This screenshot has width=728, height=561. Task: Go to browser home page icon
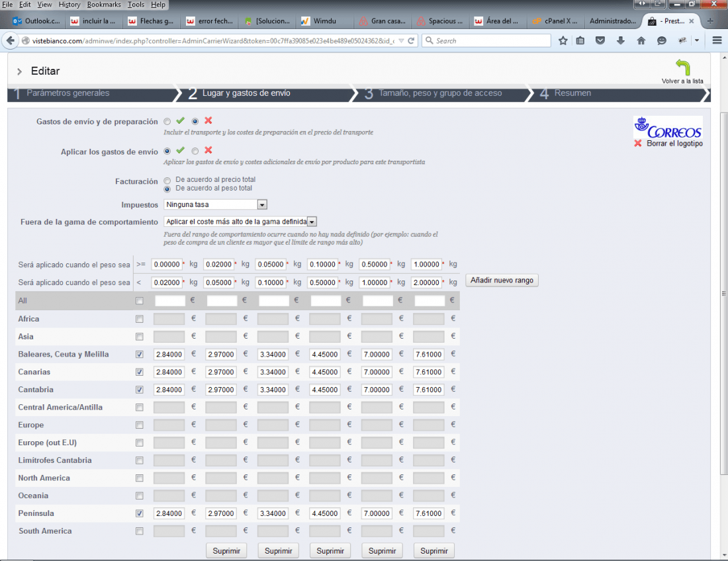[x=641, y=41]
